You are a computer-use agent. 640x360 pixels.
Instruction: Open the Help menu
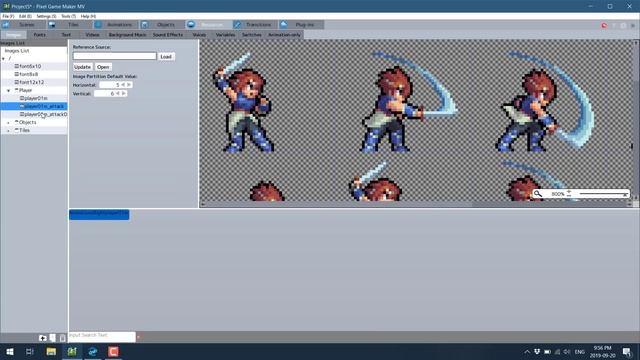click(88, 16)
